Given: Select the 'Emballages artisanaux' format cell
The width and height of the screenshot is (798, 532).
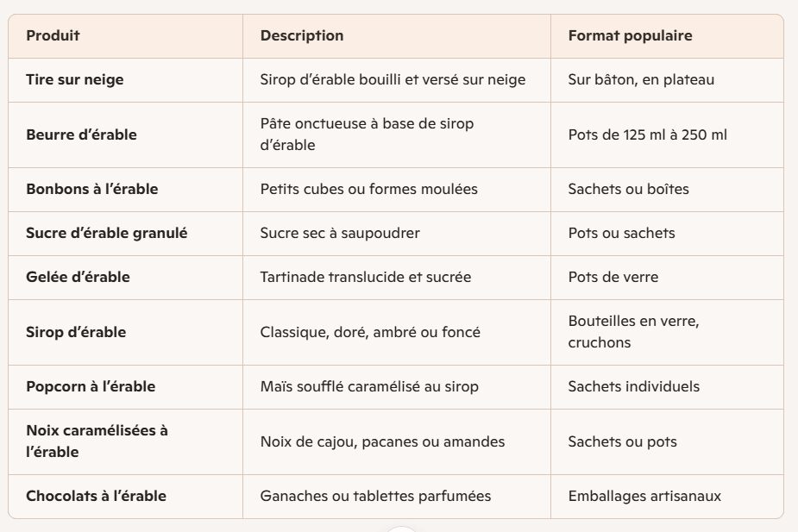Looking at the screenshot, I should [x=644, y=497].
